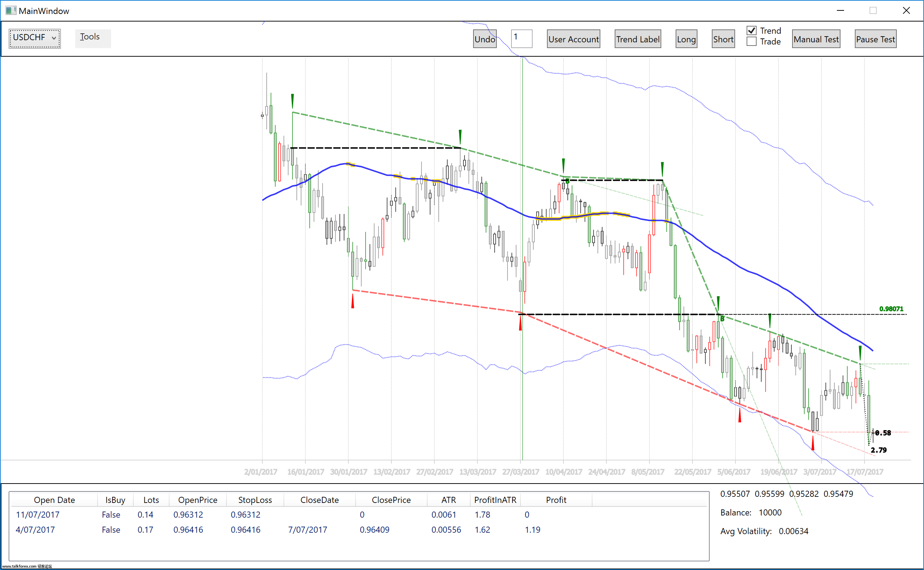Viewport: 924px width, 570px height.
Task: Click the close date 7/07/2017 cell
Action: 308,530
